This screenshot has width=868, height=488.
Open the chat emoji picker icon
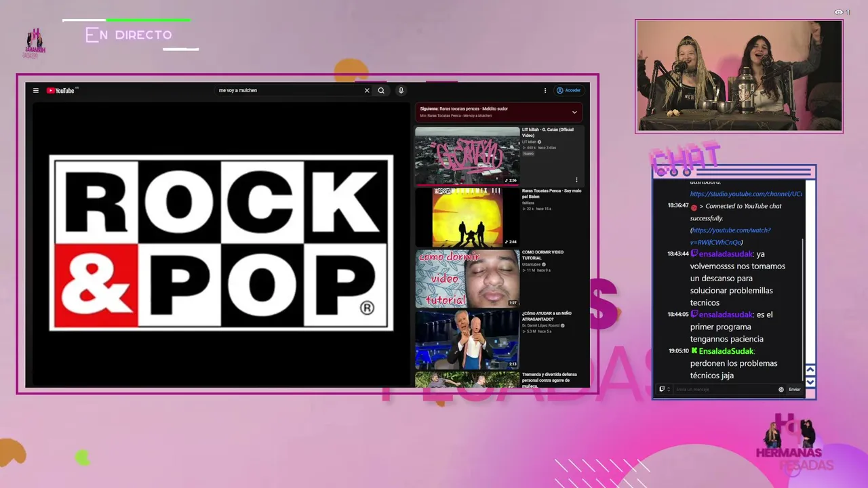point(781,389)
